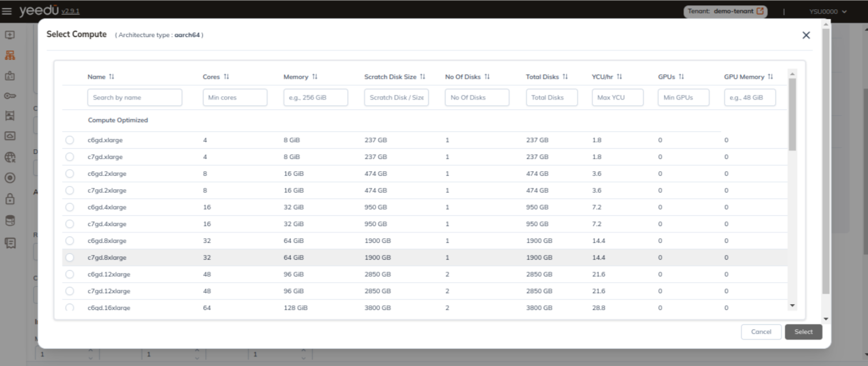Open the tenant external link icon
Image resolution: width=868 pixels, height=366 pixels.
[x=761, y=11]
